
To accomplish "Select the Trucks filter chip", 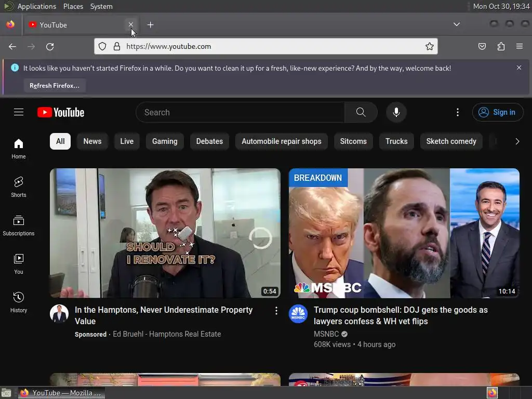I will [396, 141].
